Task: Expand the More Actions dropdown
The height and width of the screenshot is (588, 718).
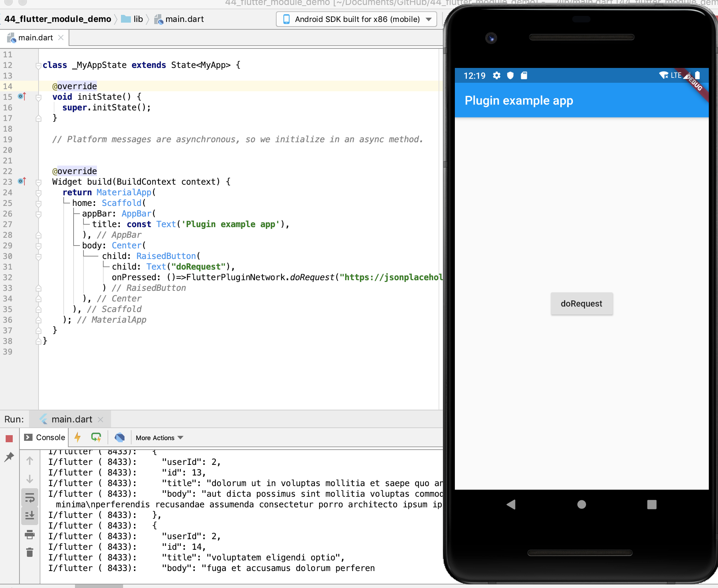Action: [x=160, y=438]
